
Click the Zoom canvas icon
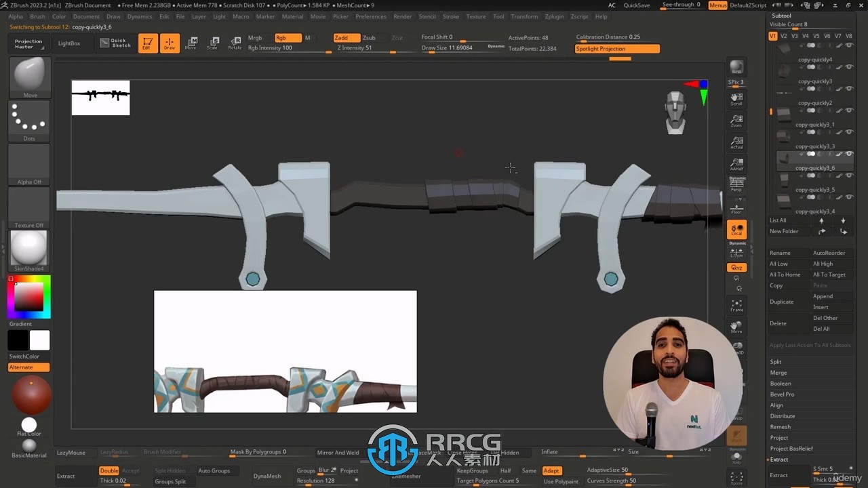point(736,121)
